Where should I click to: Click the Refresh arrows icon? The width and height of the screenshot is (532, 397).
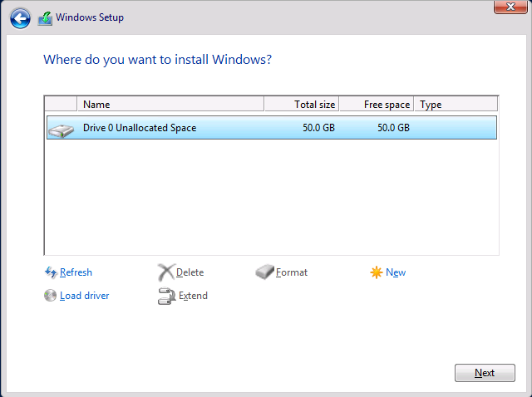click(x=51, y=272)
